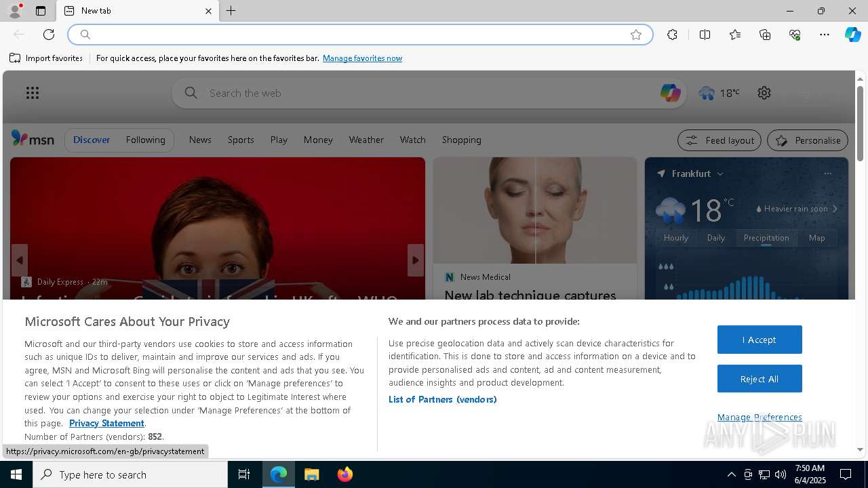Show next carousel story
This screenshot has height=488, width=868.
pyautogui.click(x=416, y=260)
